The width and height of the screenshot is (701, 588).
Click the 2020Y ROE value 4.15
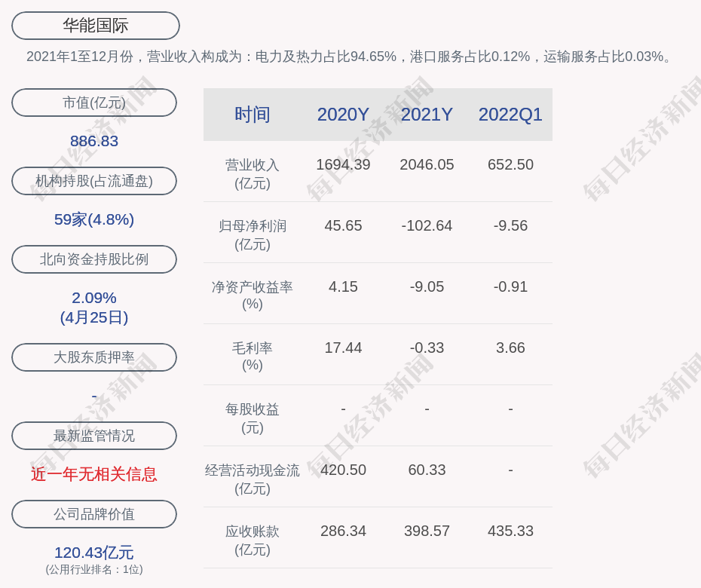[344, 286]
